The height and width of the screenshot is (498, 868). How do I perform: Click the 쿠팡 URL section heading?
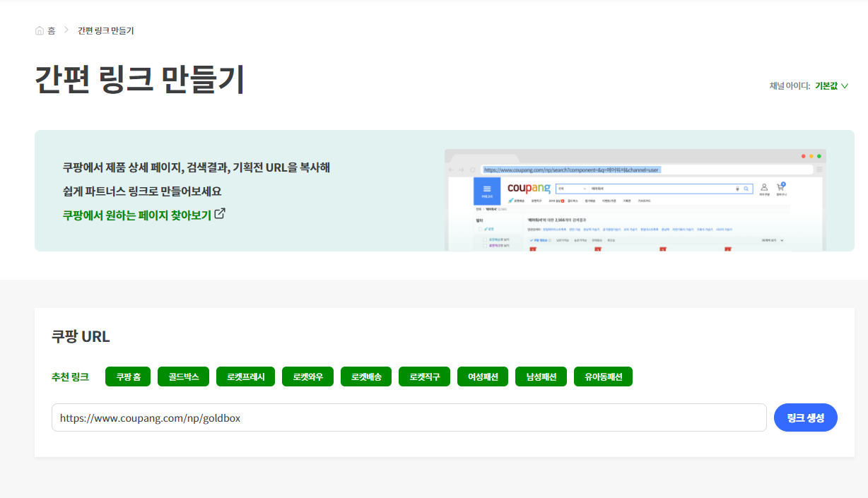(81, 336)
